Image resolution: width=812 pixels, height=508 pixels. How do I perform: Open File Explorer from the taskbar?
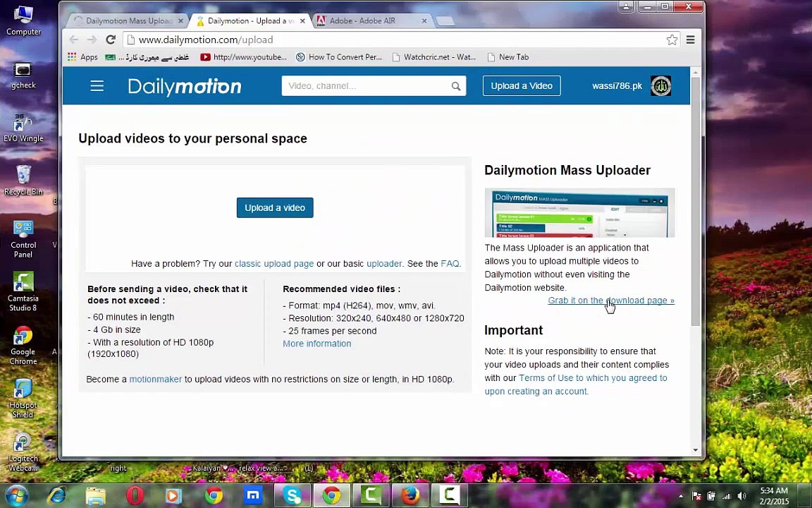(x=96, y=496)
